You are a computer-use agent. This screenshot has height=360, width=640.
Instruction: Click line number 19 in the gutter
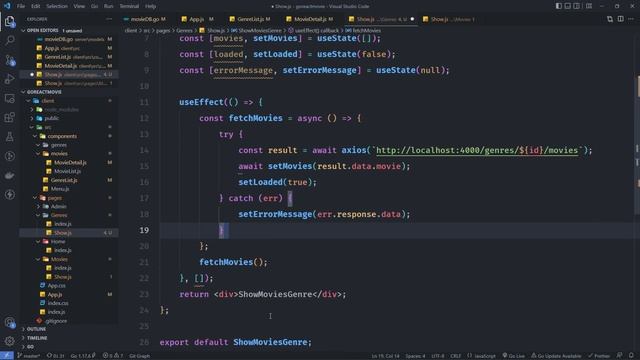point(144,230)
